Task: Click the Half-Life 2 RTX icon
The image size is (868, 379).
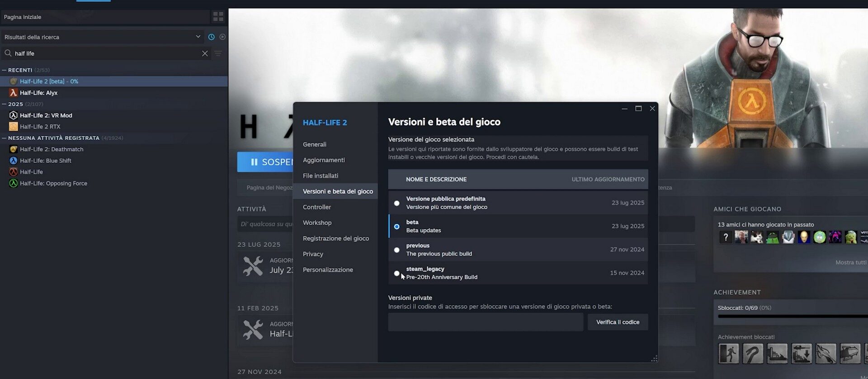Action: coord(14,127)
